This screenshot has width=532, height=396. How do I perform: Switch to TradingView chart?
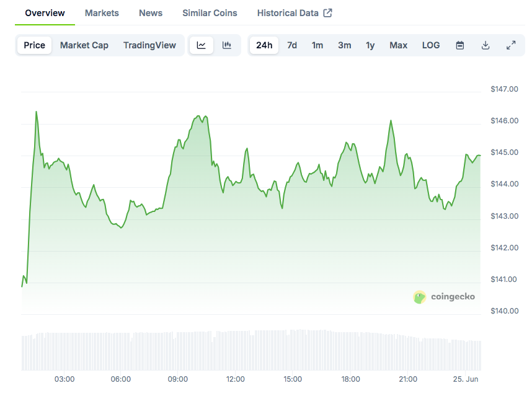(149, 45)
